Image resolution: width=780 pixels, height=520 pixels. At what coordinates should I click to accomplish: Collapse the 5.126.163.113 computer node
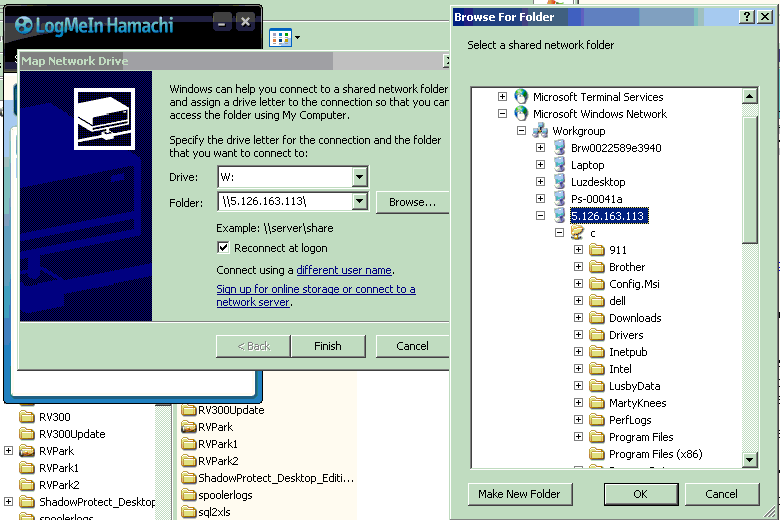point(540,215)
